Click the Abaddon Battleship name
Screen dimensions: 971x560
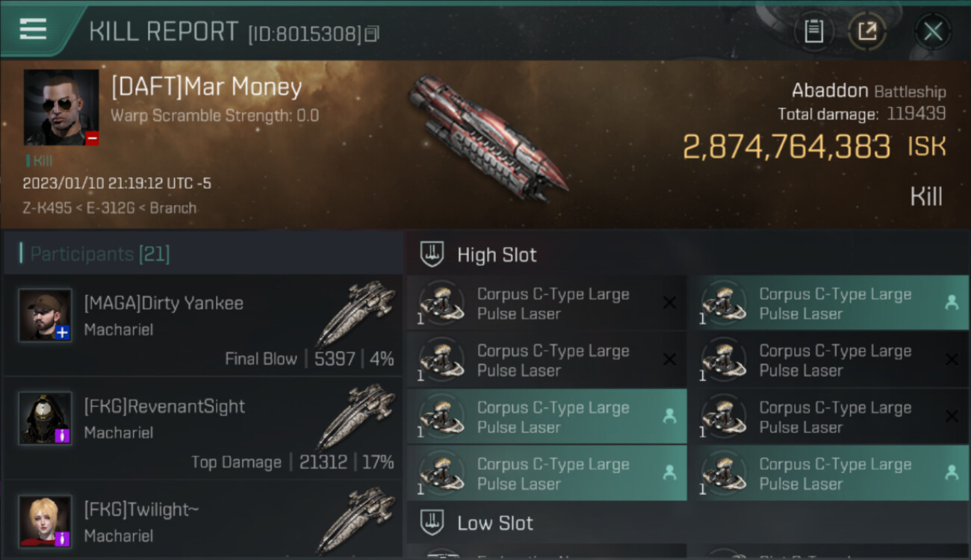[x=869, y=91]
